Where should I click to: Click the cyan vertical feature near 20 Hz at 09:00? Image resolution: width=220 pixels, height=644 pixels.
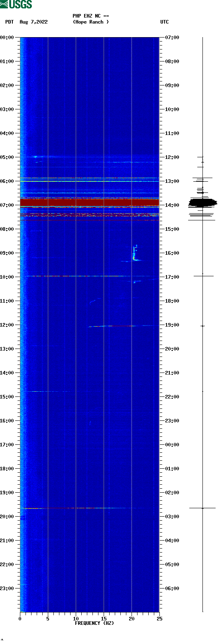click(135, 253)
